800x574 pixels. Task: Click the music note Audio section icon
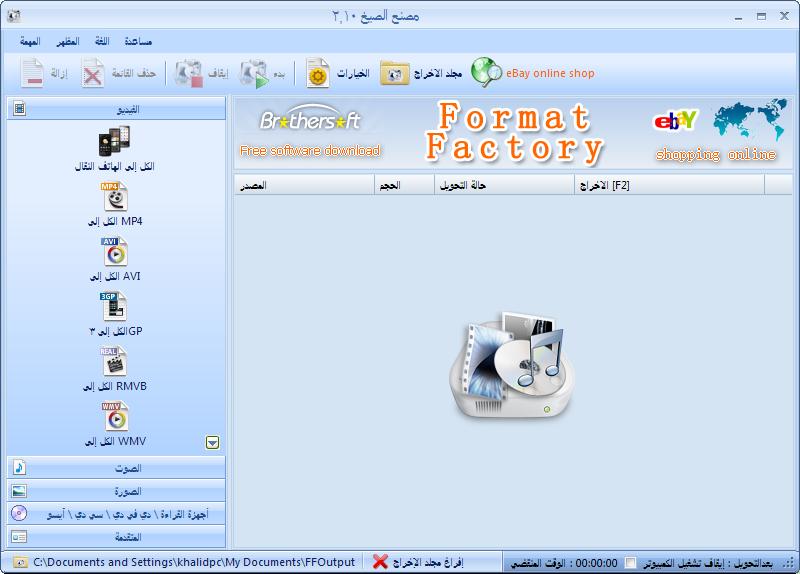(19, 467)
